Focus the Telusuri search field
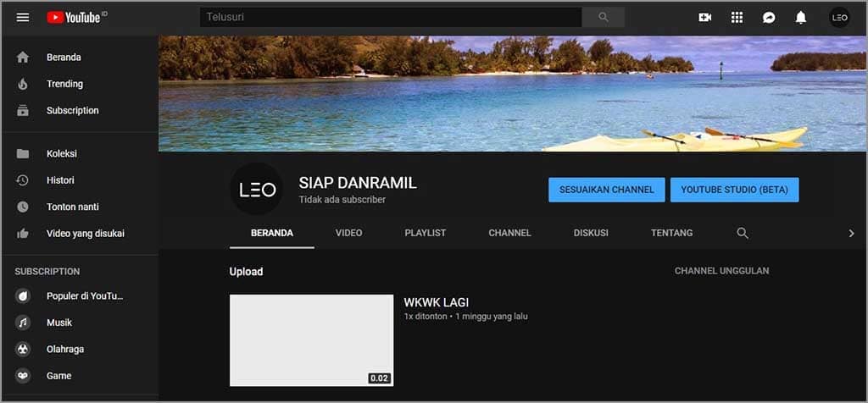 [x=391, y=17]
